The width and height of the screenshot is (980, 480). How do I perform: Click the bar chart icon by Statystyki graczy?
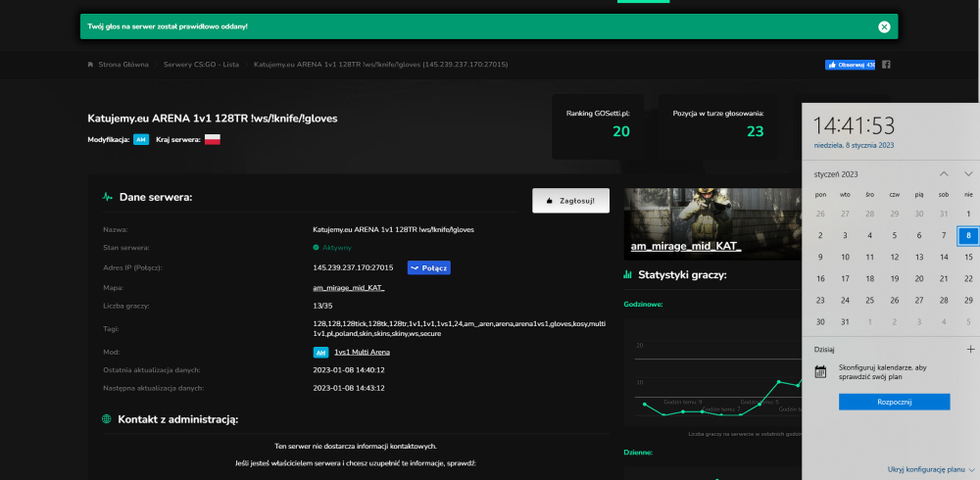click(x=627, y=274)
